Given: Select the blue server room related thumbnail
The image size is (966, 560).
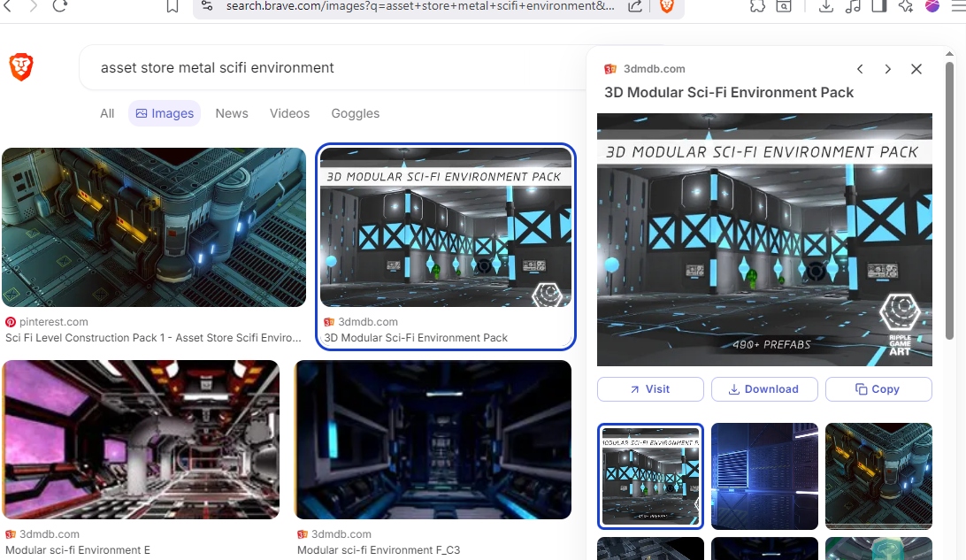Looking at the screenshot, I should pos(764,476).
